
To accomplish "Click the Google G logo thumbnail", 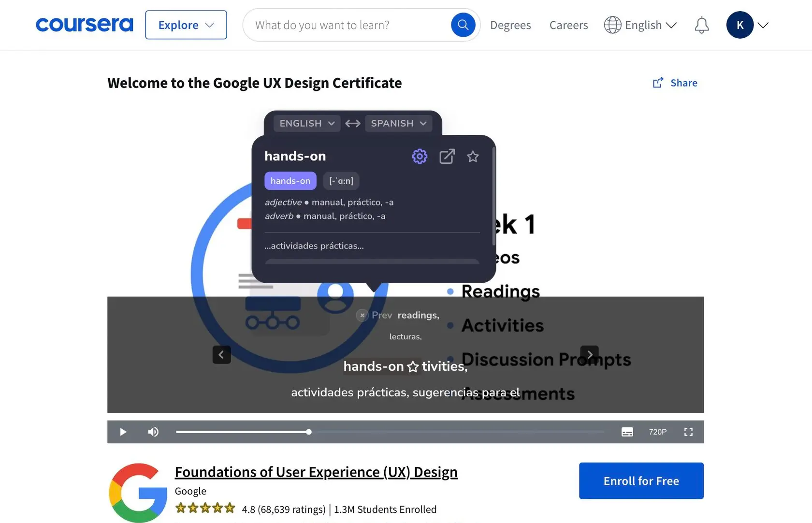I will click(x=138, y=493).
